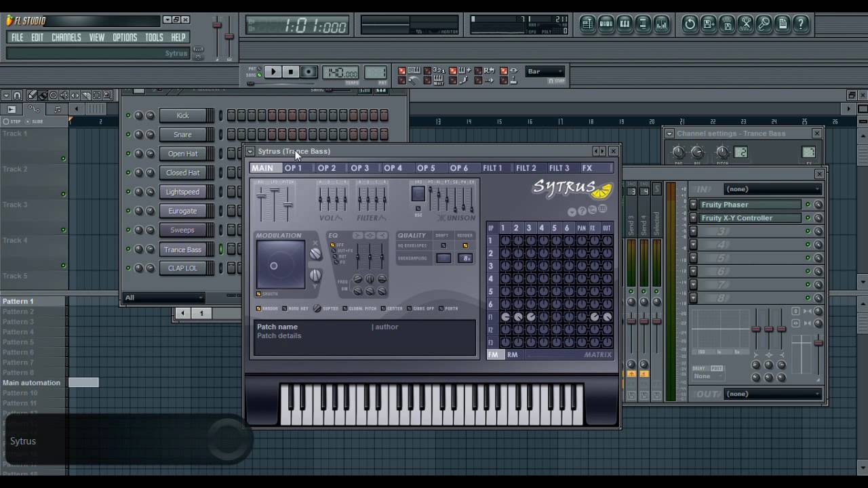Open the Piano Roll window icon
868x488 pixels.
[625, 24]
